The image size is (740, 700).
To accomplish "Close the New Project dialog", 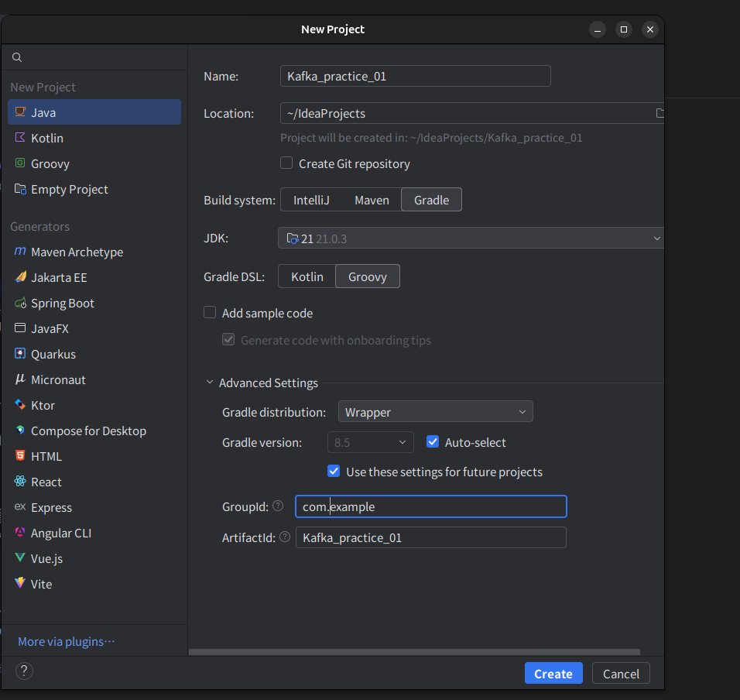I will click(650, 29).
